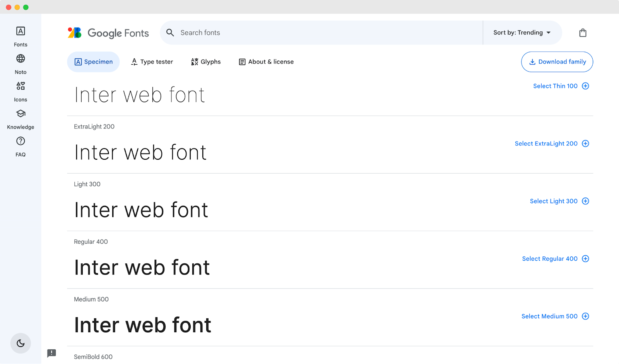
Task: Open the Noto section in the sidebar
Action: click(20, 63)
